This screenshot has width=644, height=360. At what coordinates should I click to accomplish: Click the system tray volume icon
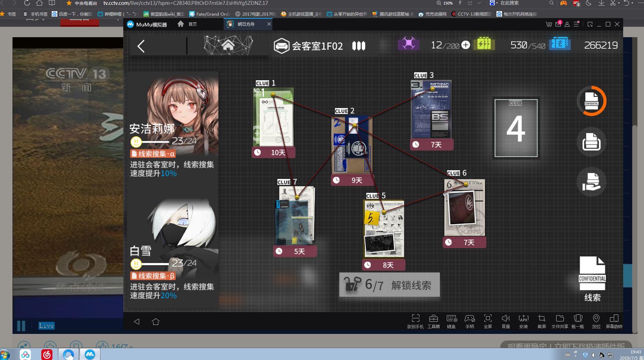click(x=594, y=355)
